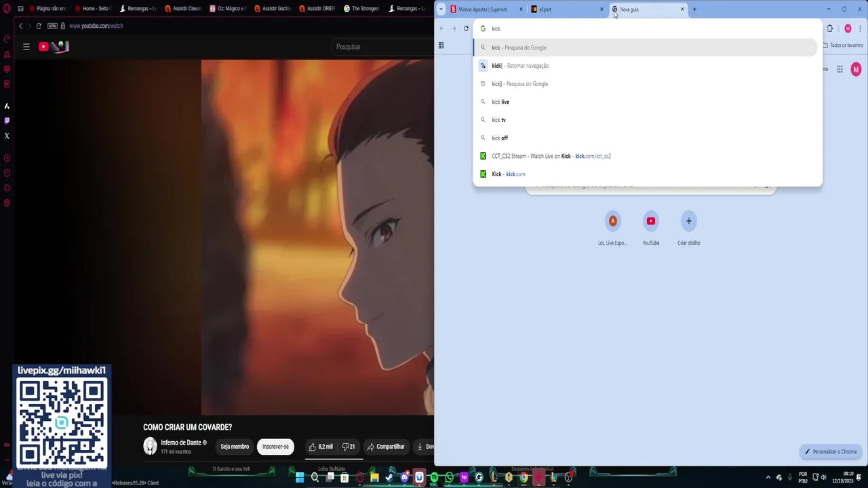Open X icon in Opera sidebar

coord(7,136)
